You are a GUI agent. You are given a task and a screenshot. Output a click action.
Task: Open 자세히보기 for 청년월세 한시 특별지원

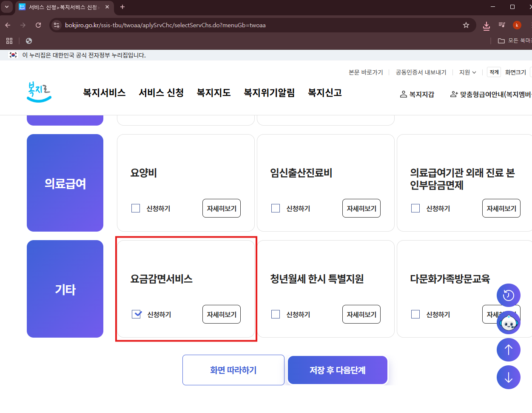click(361, 314)
